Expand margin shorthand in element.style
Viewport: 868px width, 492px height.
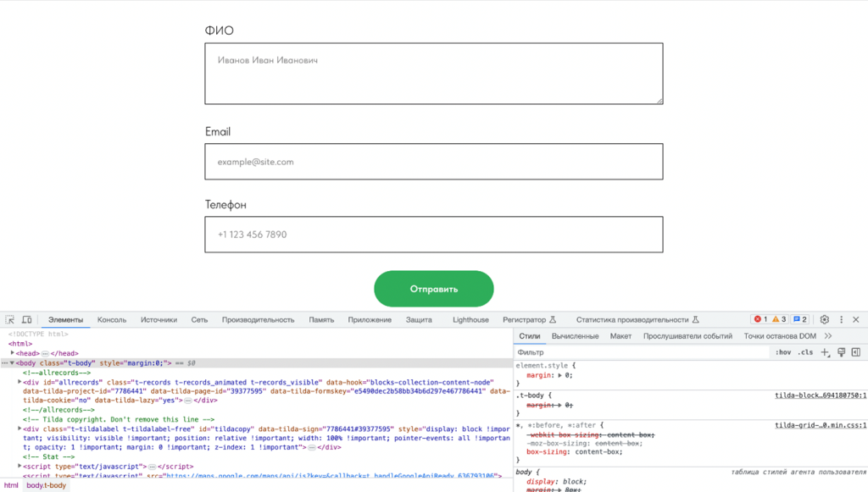559,375
